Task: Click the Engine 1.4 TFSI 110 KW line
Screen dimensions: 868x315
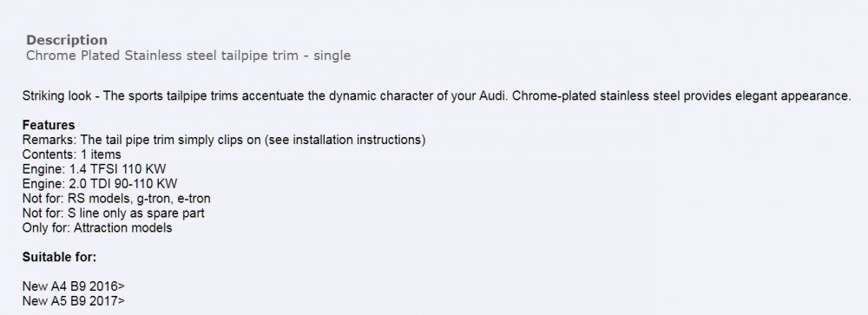Action: (94, 169)
